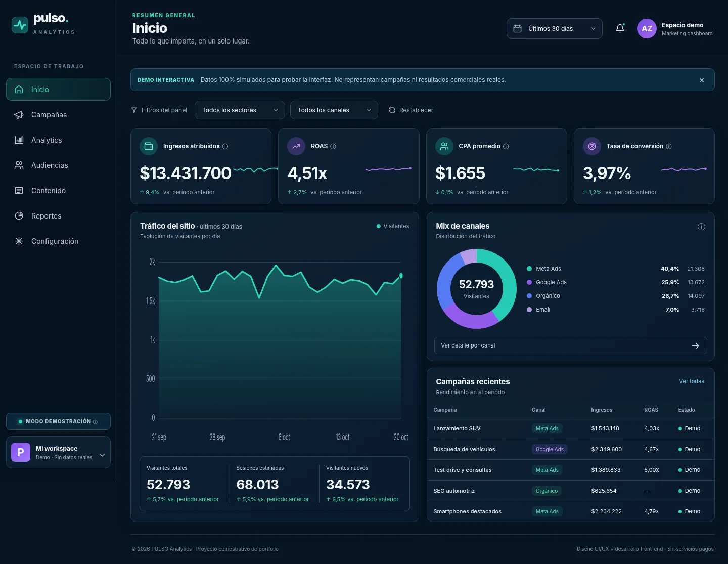The image size is (728, 564).
Task: Click Ver detalle por canal
Action: point(570,345)
